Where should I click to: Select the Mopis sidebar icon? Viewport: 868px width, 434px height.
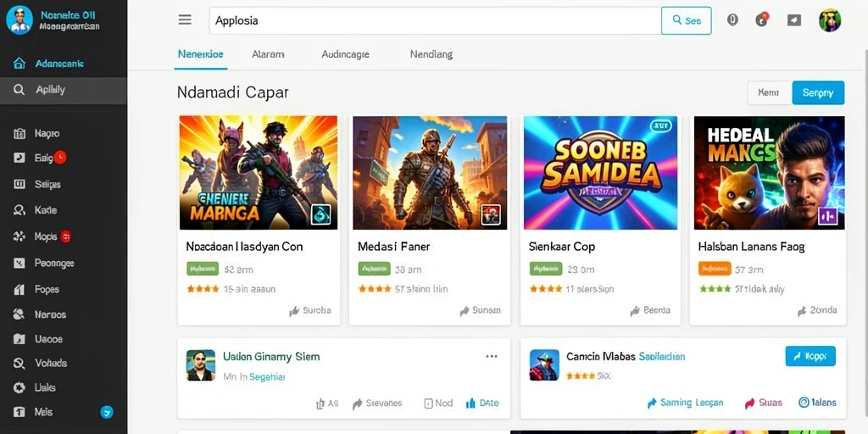pyautogui.click(x=19, y=237)
